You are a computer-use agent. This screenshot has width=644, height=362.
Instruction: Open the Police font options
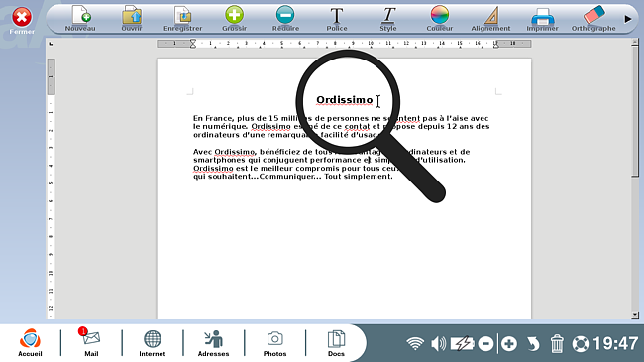pyautogui.click(x=337, y=19)
